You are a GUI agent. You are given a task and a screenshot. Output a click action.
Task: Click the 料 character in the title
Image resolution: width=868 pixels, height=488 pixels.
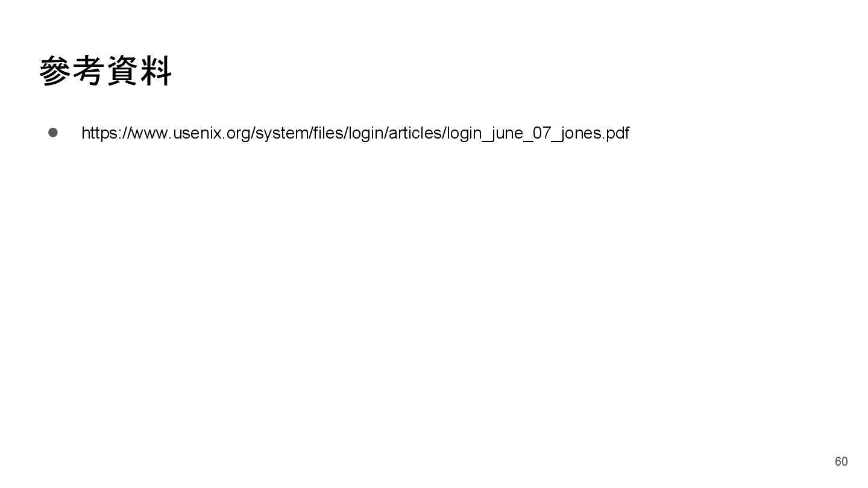click(156, 71)
